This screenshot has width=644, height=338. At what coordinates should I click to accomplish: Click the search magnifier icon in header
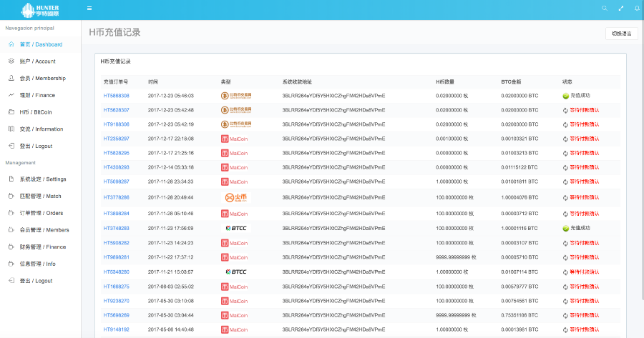click(x=605, y=9)
